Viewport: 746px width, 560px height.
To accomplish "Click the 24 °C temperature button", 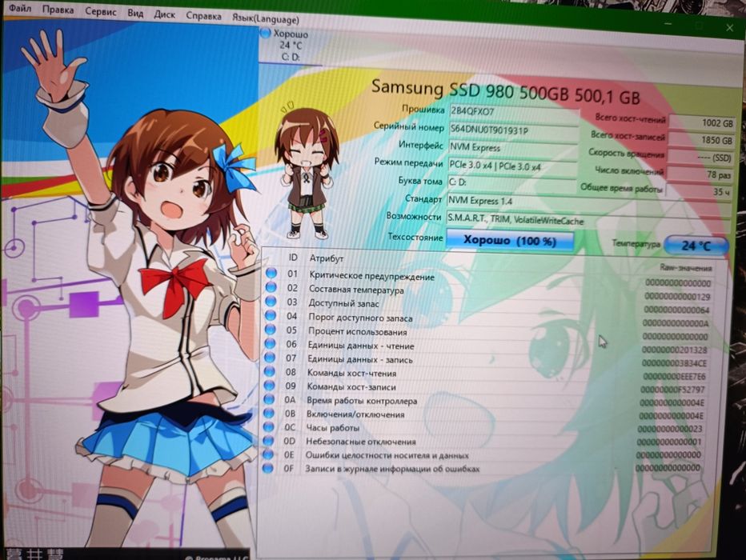I will tap(696, 246).
